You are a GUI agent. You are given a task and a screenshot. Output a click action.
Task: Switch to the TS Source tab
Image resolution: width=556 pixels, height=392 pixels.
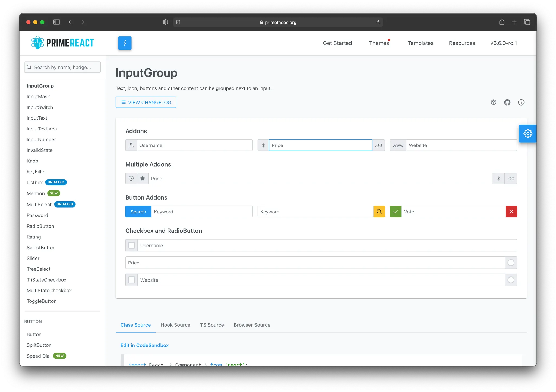212,325
